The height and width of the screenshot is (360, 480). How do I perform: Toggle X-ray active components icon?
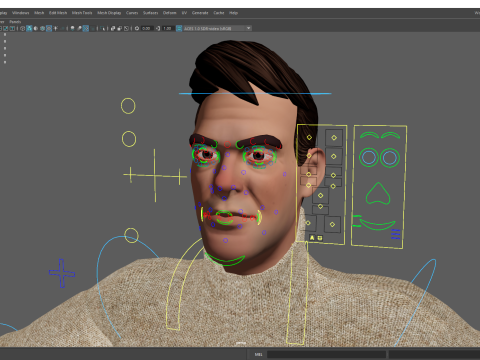[x=120, y=28]
